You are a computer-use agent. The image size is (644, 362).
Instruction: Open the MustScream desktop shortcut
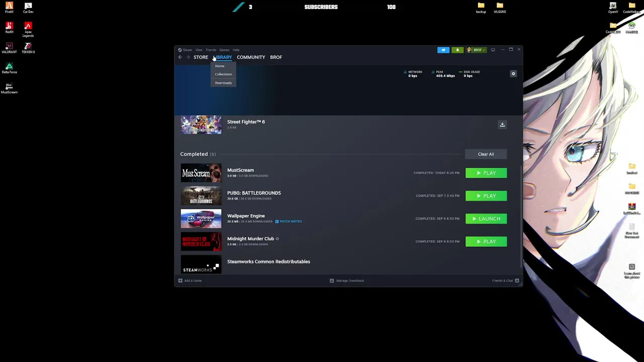point(9,88)
